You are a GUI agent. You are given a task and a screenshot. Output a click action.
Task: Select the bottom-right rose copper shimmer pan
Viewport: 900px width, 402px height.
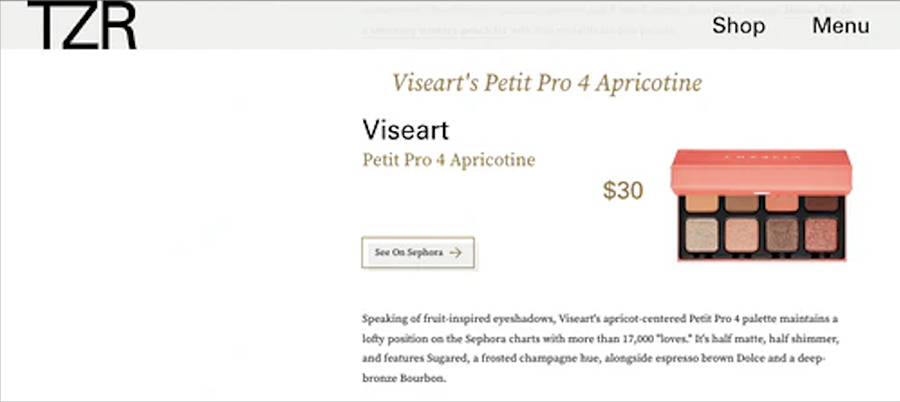[822, 235]
